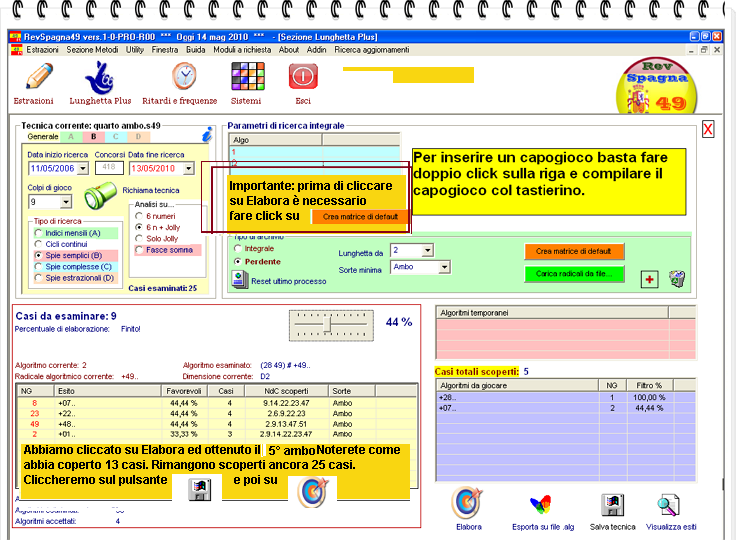Click the recycle bin delete icon

pyautogui.click(x=677, y=278)
